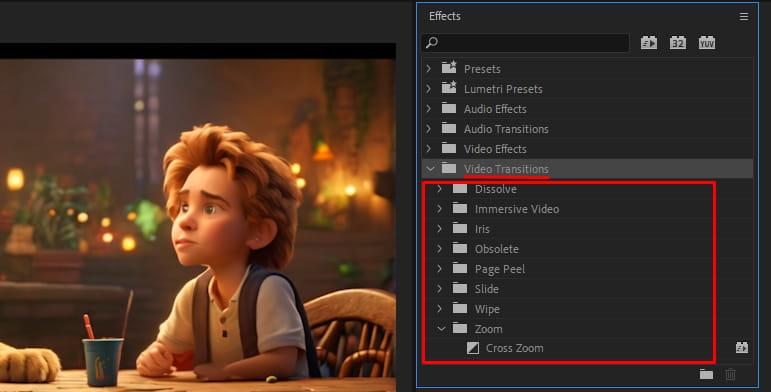Click the Obsolete folder icon
This screenshot has height=392, width=771.
[x=460, y=248]
